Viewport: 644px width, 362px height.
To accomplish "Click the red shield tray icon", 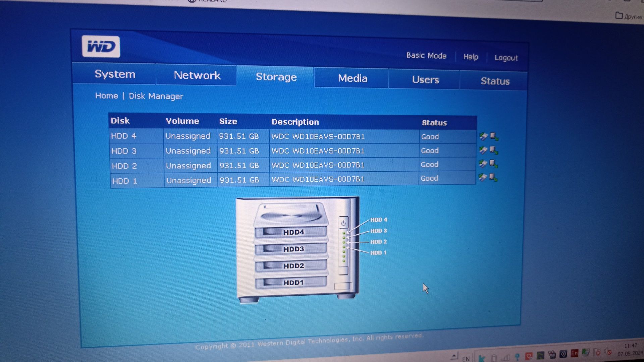I will click(529, 356).
